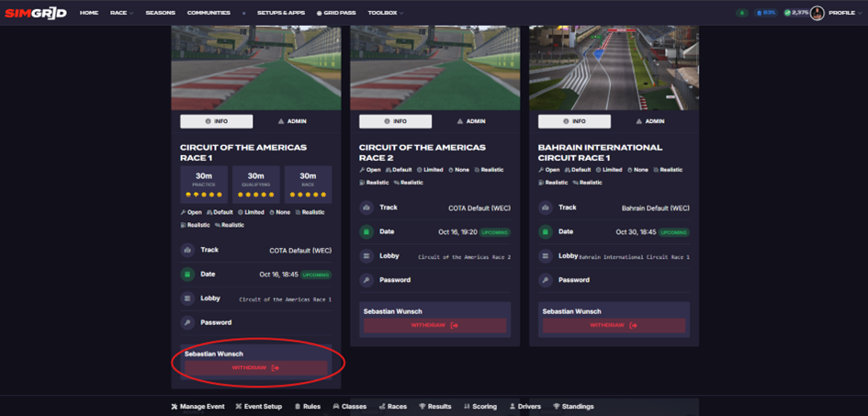Click the Track icon in COTA Race 2 card
The image size is (868, 416).
point(366,208)
